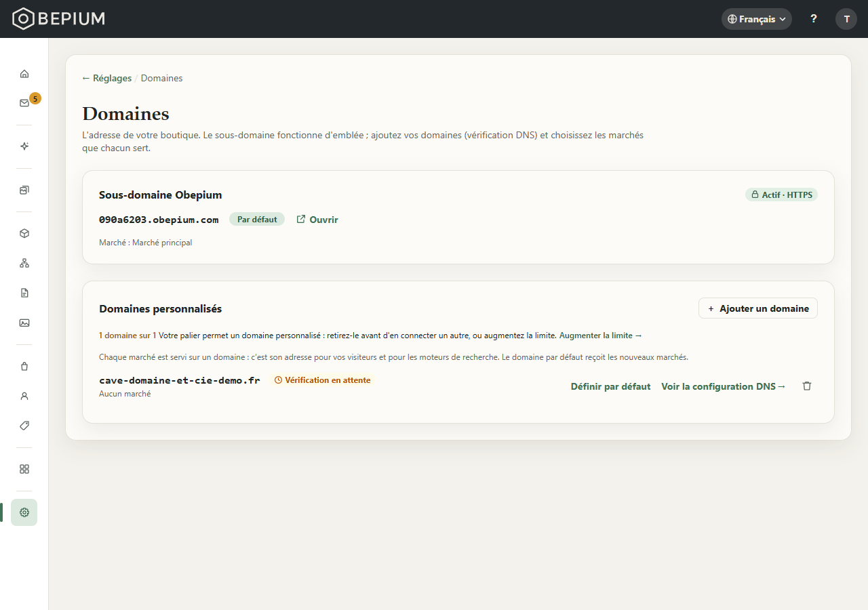The height and width of the screenshot is (610, 868).
Task: Open the storefront window icon in sidebar
Action: (24, 190)
